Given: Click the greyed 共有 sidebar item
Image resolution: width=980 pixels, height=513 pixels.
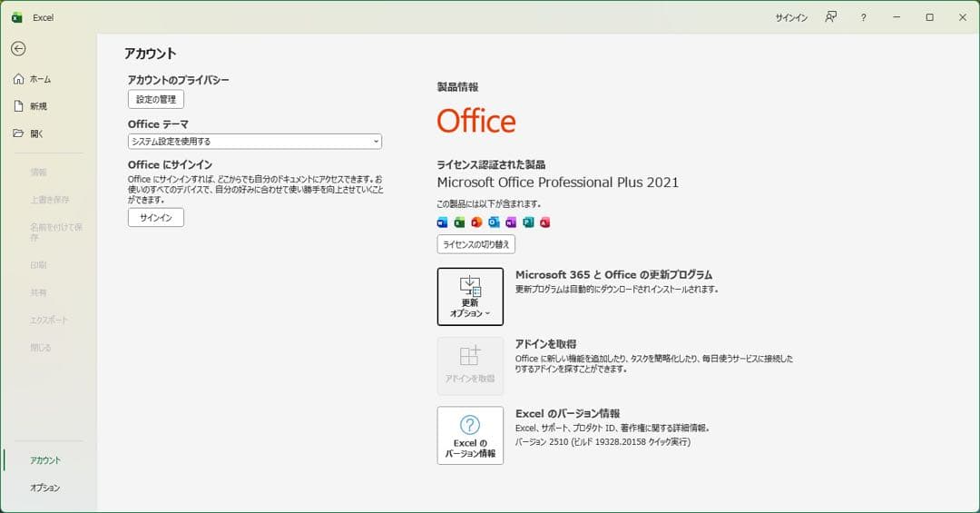Looking at the screenshot, I should point(39,292).
